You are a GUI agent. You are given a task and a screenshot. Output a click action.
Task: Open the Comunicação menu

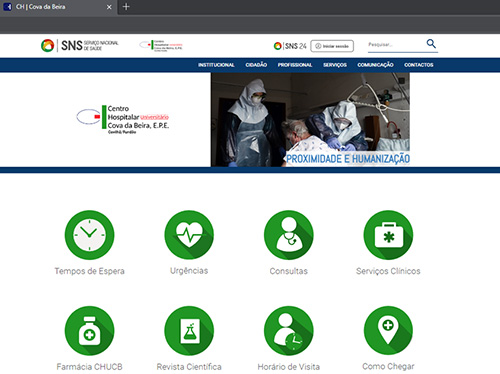375,65
